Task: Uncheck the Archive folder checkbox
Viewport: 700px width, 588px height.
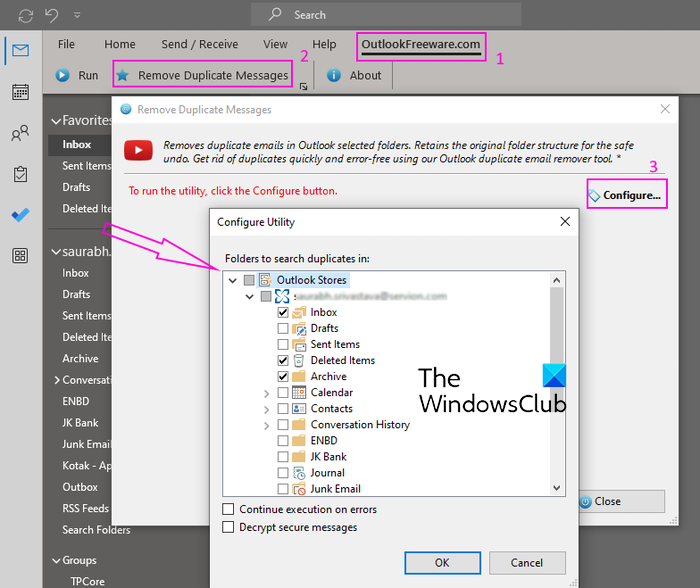Action: tap(283, 376)
